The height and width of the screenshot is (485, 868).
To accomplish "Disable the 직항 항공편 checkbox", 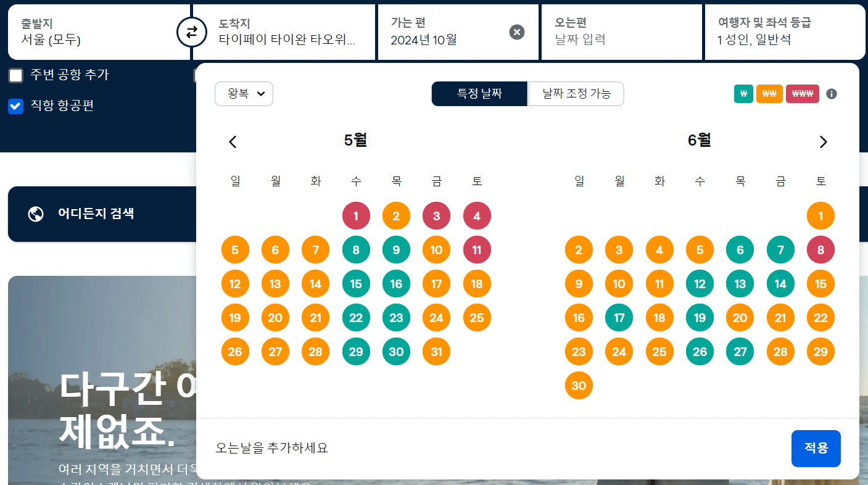I will click(15, 106).
